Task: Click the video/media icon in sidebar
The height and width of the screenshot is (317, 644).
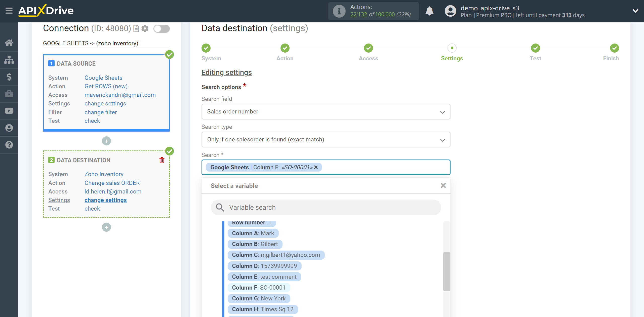Action: coord(9,111)
